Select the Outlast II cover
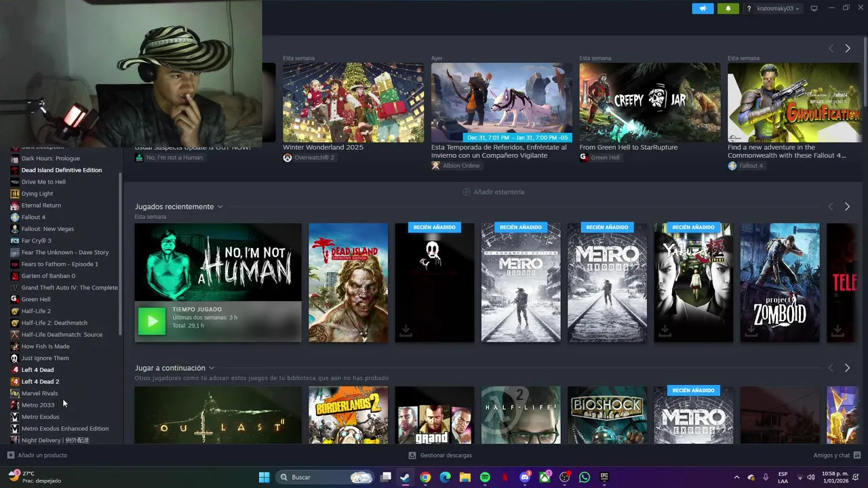Viewport: 868px width, 488px height. coord(218,415)
